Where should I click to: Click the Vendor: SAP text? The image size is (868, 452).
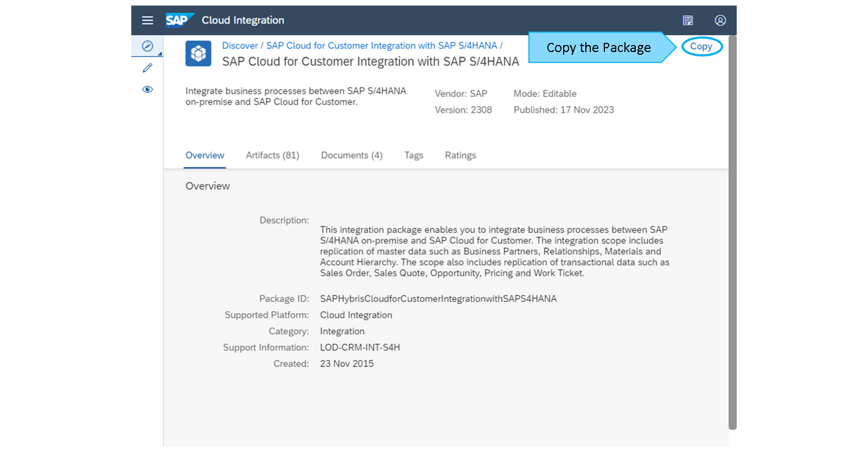(461, 94)
